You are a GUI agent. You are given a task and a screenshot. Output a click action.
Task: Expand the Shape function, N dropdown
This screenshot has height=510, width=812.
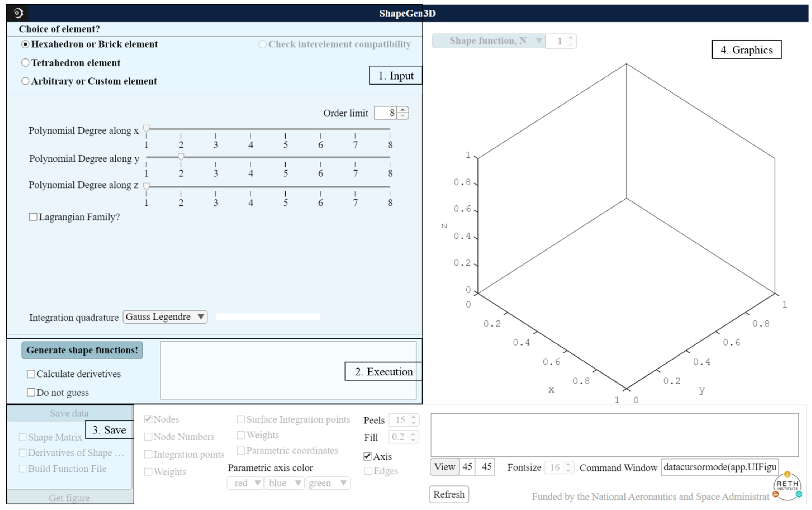click(x=488, y=41)
